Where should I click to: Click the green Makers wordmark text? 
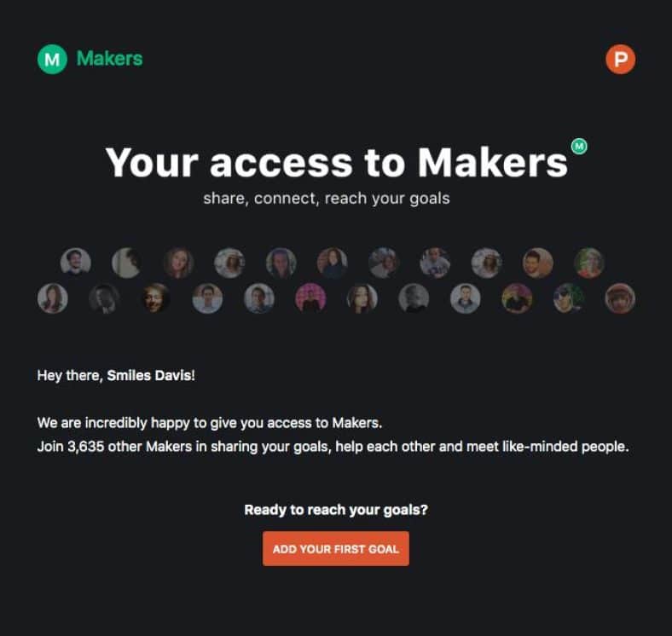[x=110, y=59]
